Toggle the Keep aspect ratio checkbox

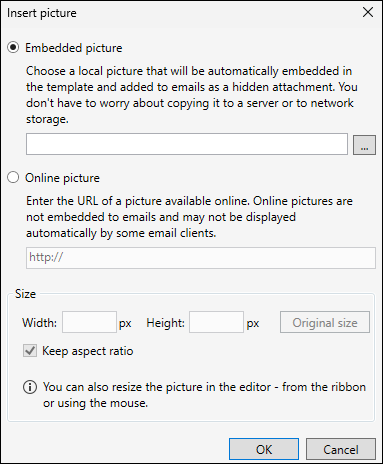[x=30, y=351]
